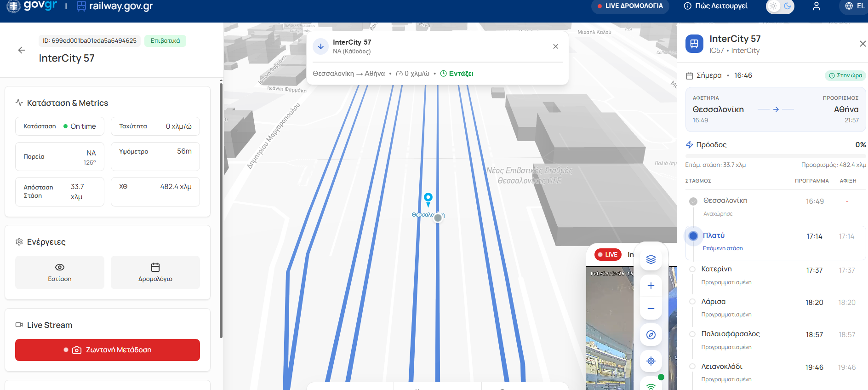The image size is (868, 390).
Task: Zoom out on the map
Action: pyautogui.click(x=651, y=309)
